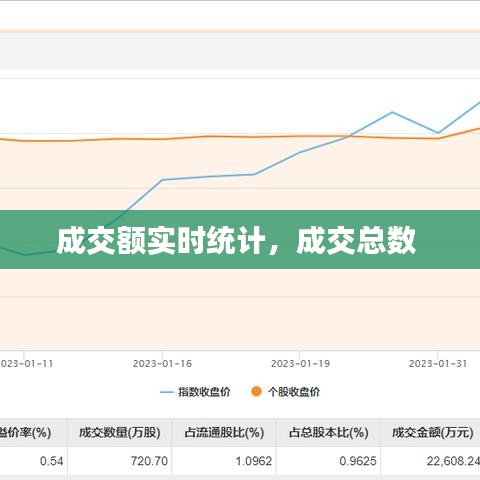
Task: Select the 成交数量(万股) column header
Action: coord(120,433)
